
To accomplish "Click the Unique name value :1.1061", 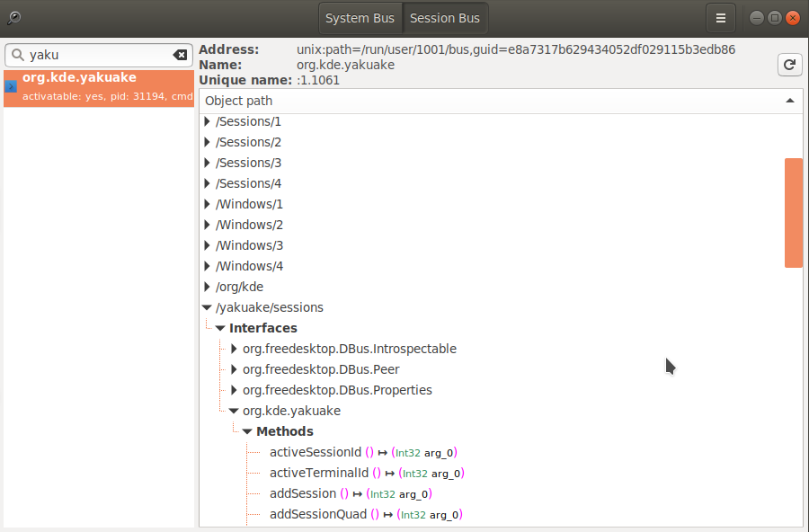I will 318,81.
